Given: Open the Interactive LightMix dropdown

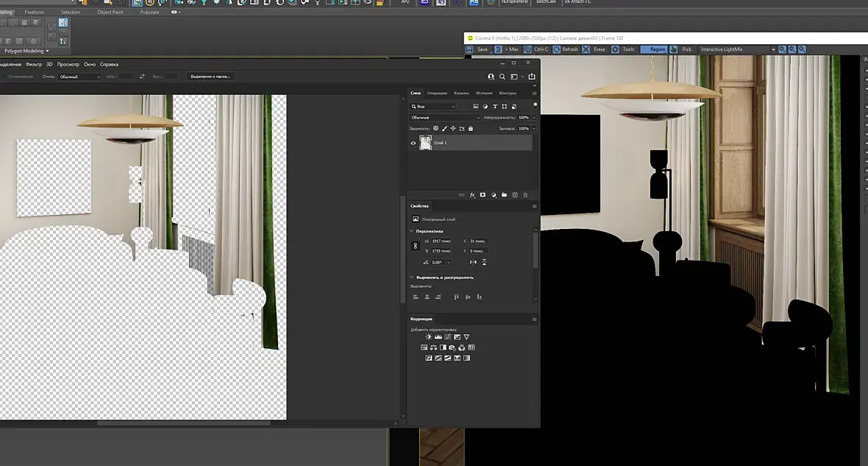Looking at the screenshot, I should 738,49.
